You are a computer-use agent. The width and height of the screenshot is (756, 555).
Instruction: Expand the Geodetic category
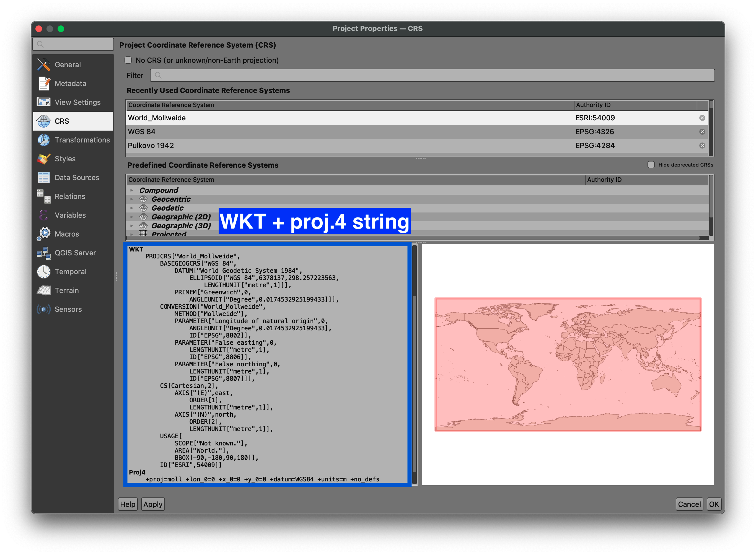[132, 208]
